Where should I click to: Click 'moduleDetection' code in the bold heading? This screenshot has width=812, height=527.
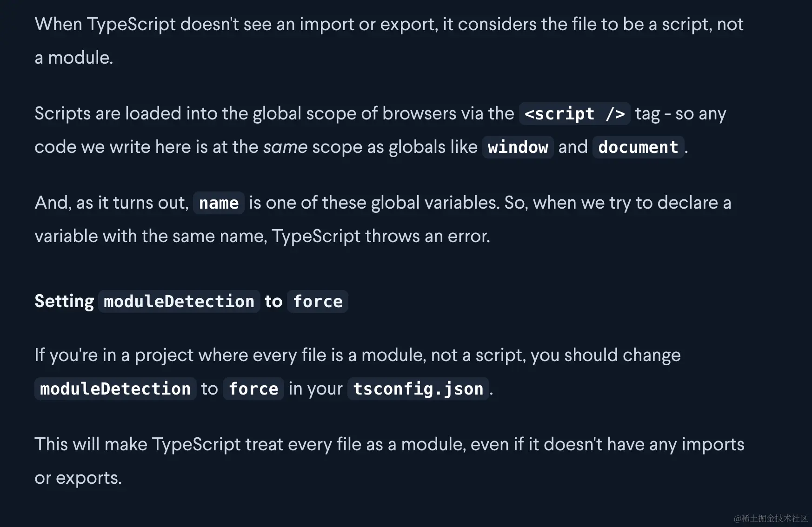[x=179, y=302]
